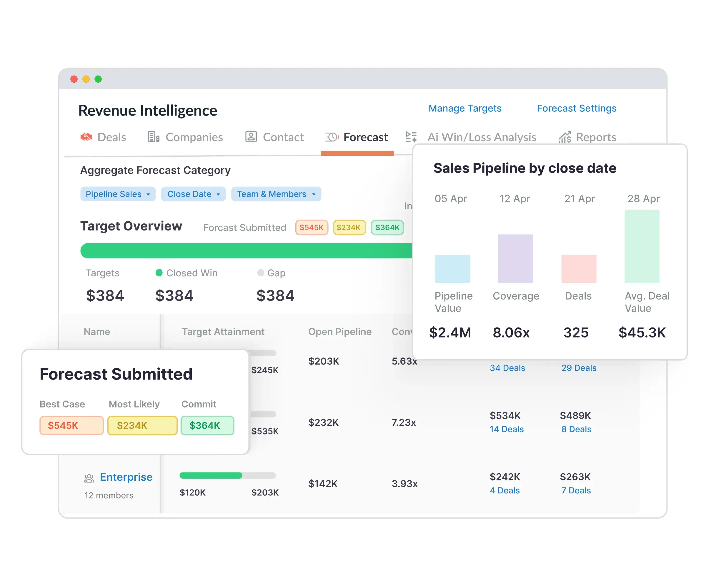Click the $232K open pipeline value

[x=323, y=422]
